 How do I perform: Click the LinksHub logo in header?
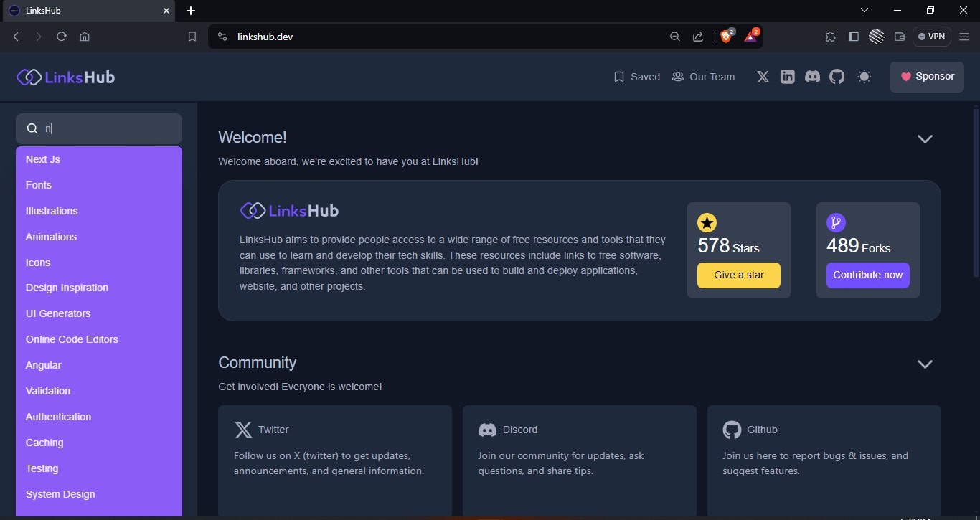tap(66, 77)
